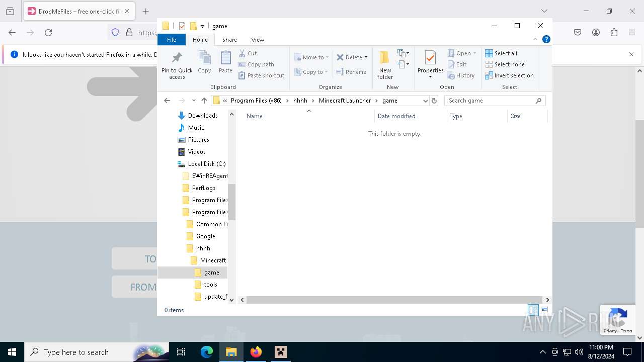Sort by Type column header
This screenshot has height=362, width=644.
[x=477, y=116]
